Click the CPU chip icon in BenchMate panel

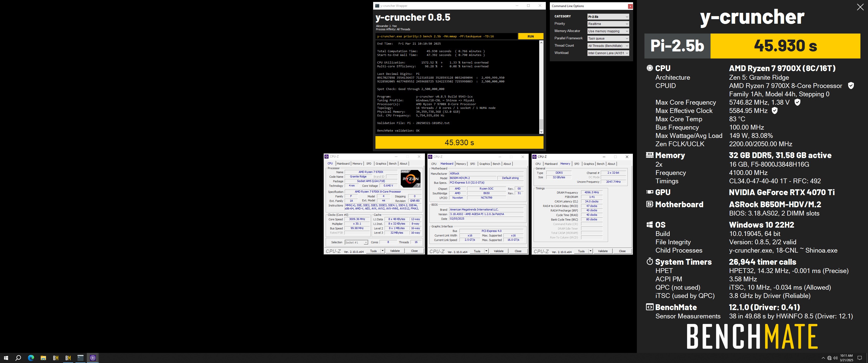pyautogui.click(x=650, y=68)
